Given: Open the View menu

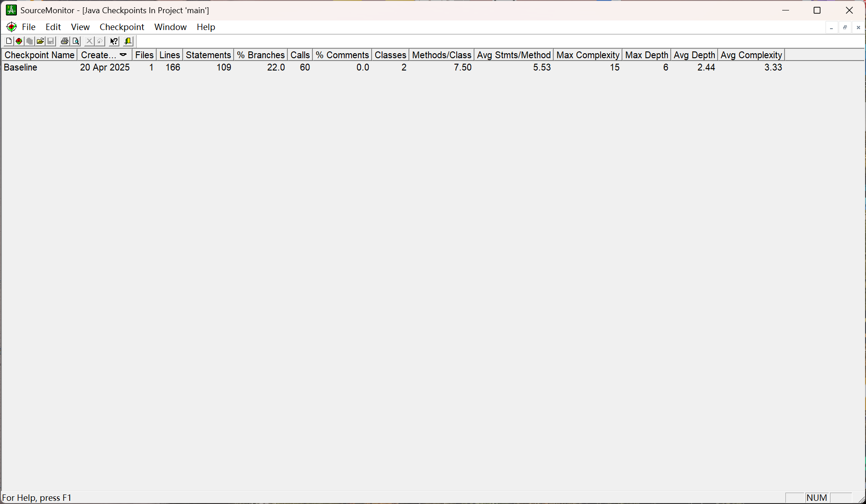Looking at the screenshot, I should coord(80,27).
